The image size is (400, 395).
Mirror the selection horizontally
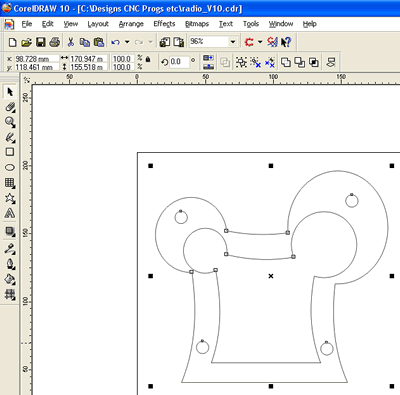coord(208,58)
